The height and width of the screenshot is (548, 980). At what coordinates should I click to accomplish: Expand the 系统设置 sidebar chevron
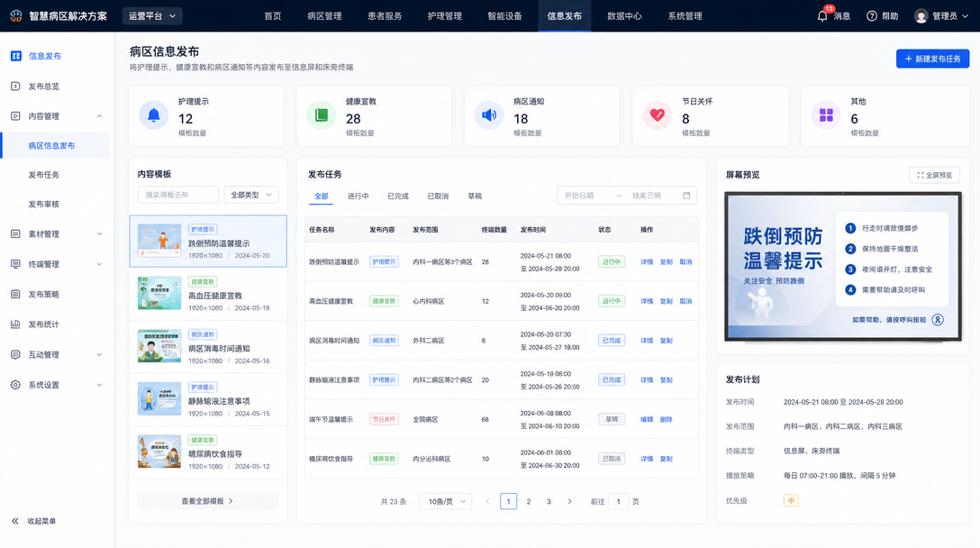tap(99, 385)
